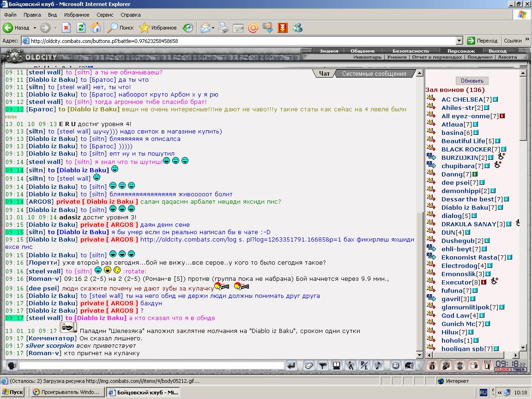This screenshot has width=532, height=399.
Task: Open the Знания game menu
Action: click(x=329, y=51)
